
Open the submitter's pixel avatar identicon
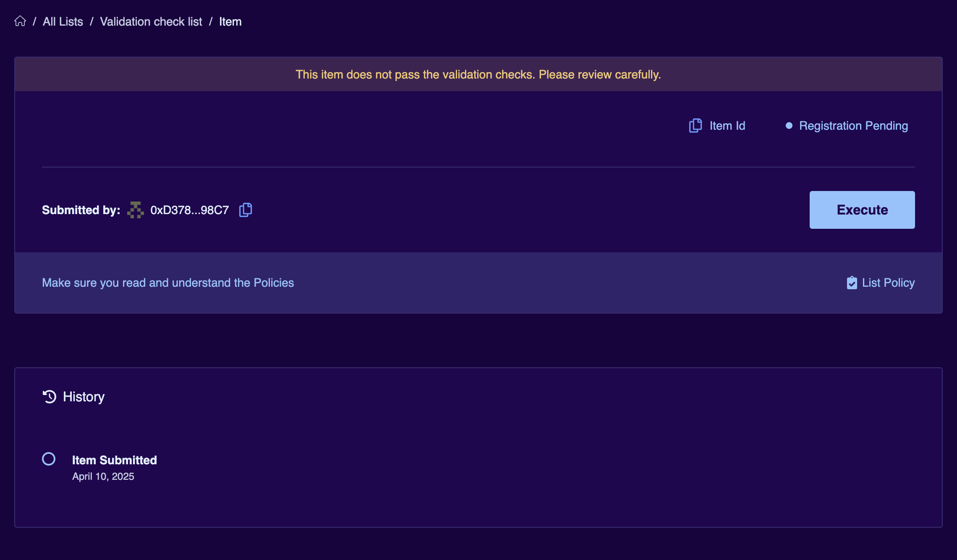pos(136,210)
